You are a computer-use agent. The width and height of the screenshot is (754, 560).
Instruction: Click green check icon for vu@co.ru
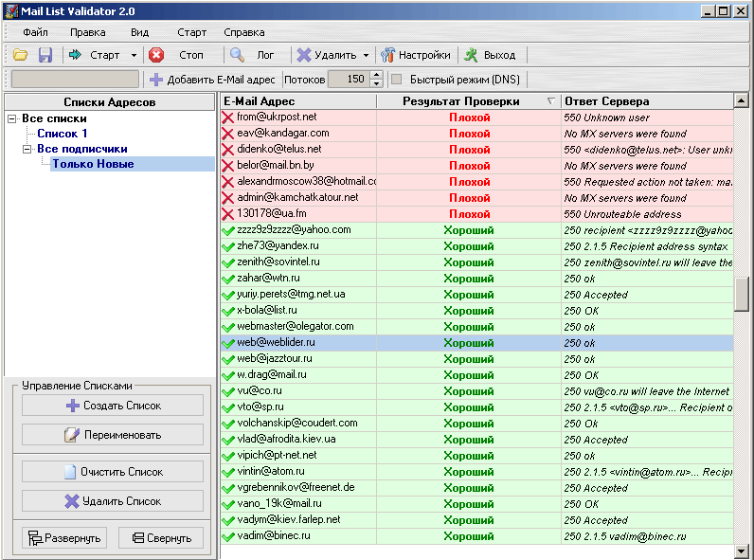click(228, 391)
